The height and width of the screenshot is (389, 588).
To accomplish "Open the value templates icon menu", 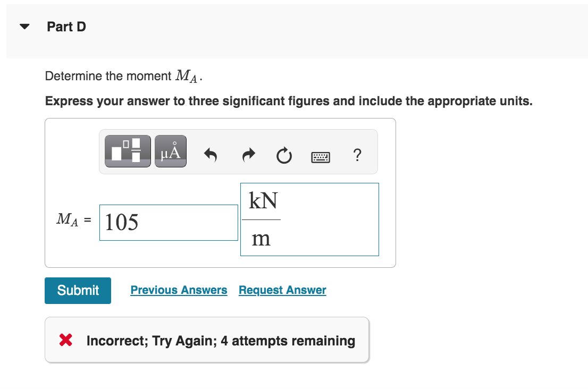I will tap(127, 151).
